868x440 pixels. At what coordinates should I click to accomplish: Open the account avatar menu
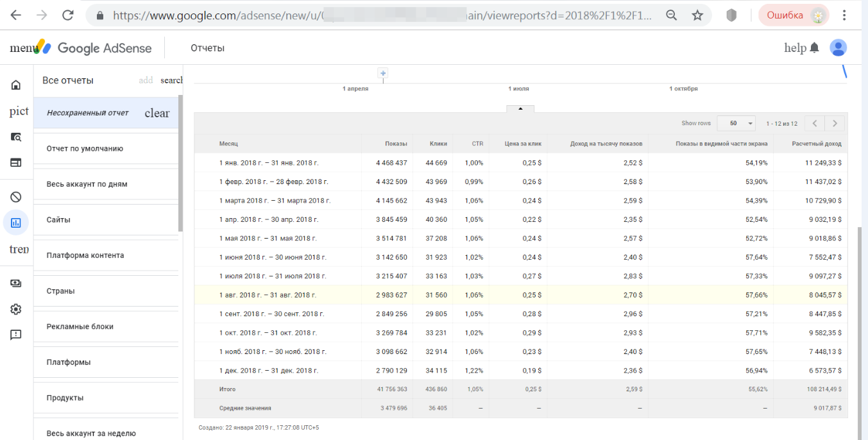click(838, 48)
